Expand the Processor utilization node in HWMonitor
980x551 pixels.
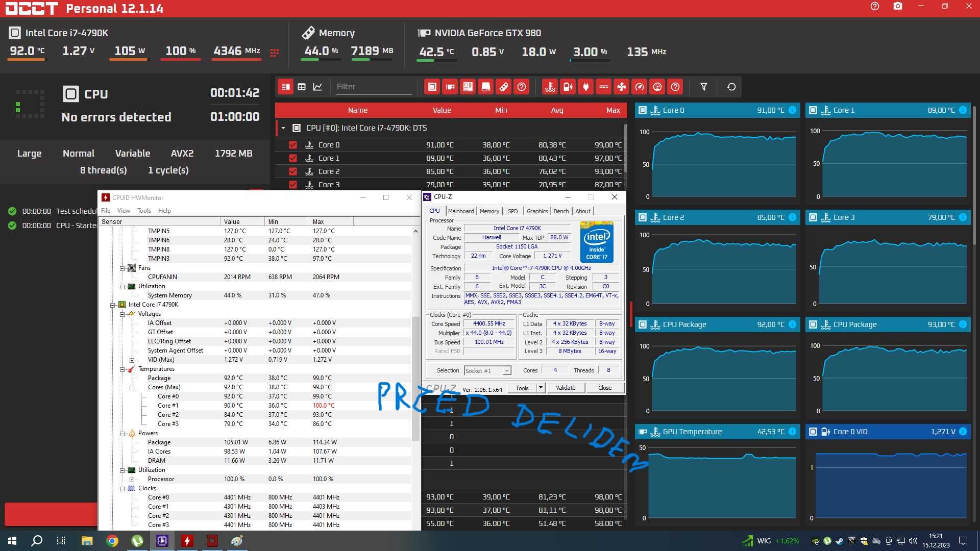[132, 480]
